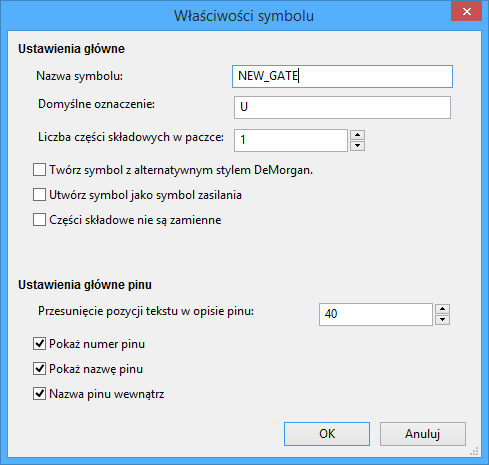Tick 'Części składowe nie są zamienne'
The height and width of the screenshot is (465, 489).
[x=39, y=220]
